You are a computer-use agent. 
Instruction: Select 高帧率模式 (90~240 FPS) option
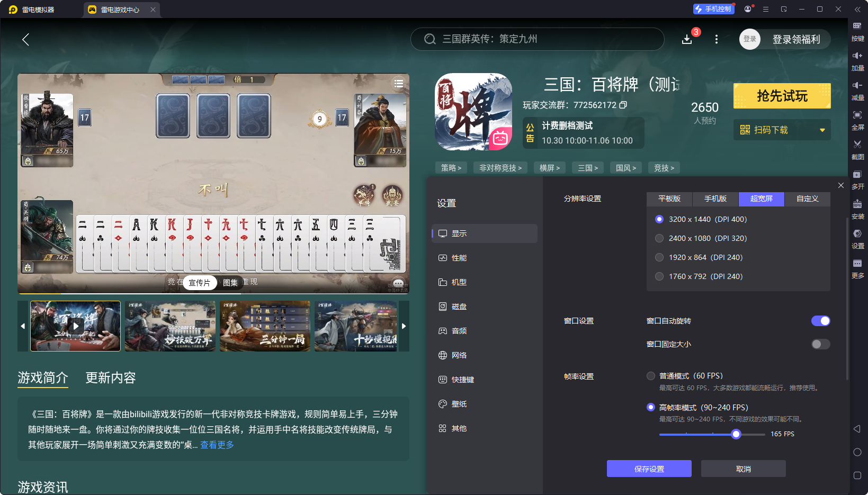tap(651, 407)
